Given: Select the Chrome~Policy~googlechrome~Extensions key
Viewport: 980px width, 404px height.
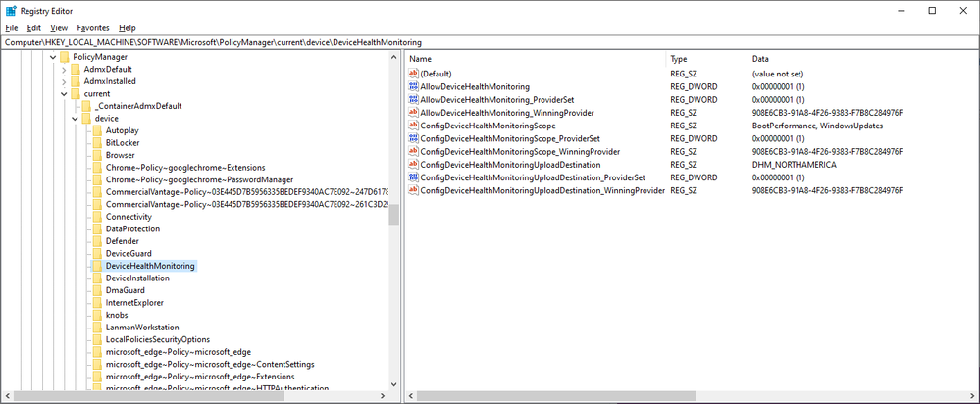Looking at the screenshot, I should (x=185, y=168).
